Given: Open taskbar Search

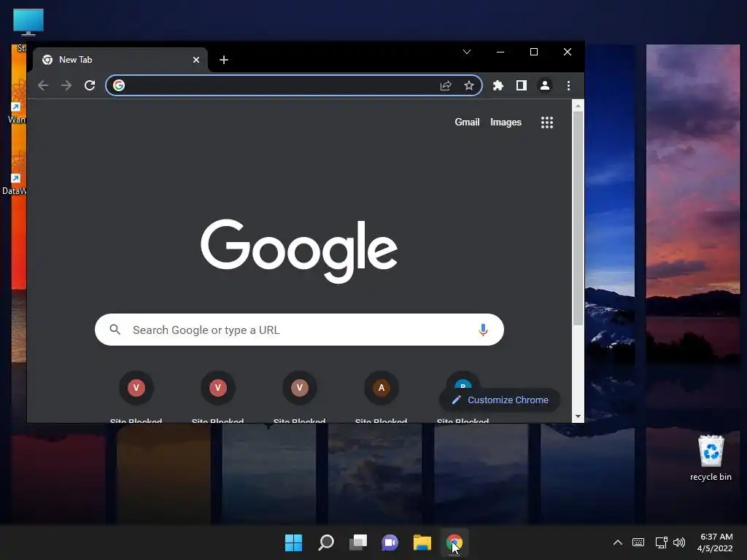Looking at the screenshot, I should (x=326, y=542).
